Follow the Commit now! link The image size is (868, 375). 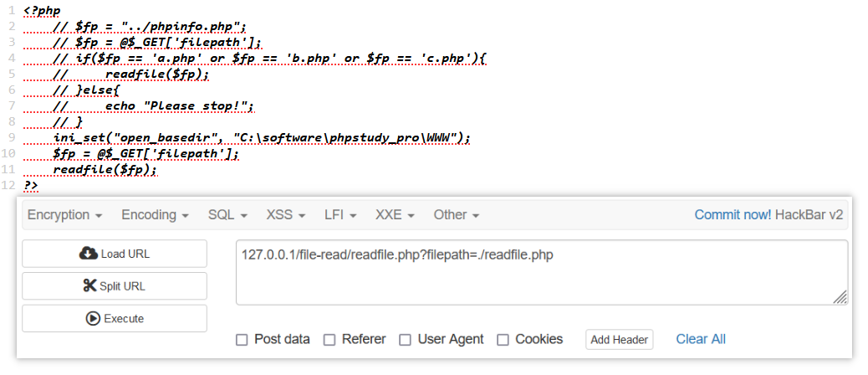pyautogui.click(x=733, y=215)
